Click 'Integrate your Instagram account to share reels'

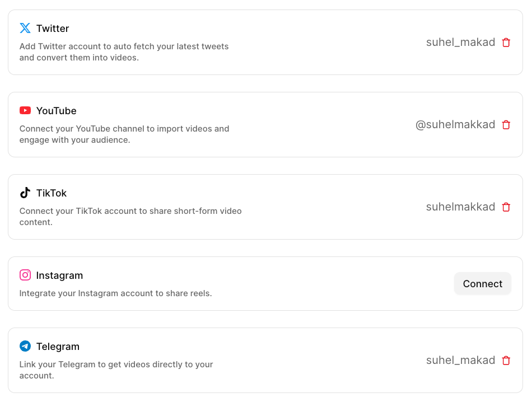(115, 293)
